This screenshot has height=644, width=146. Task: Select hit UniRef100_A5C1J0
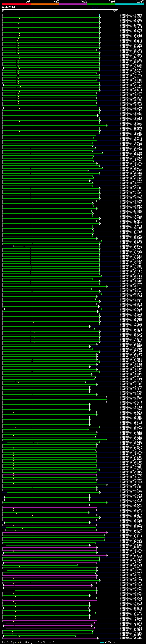pos(131,22)
